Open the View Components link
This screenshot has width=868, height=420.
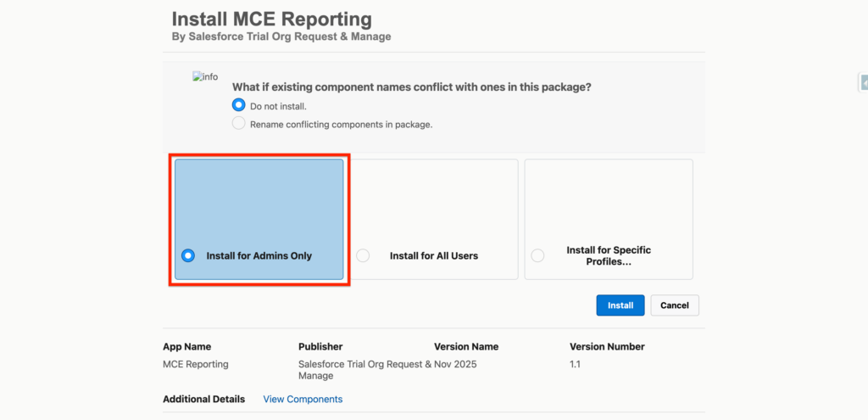(x=303, y=399)
